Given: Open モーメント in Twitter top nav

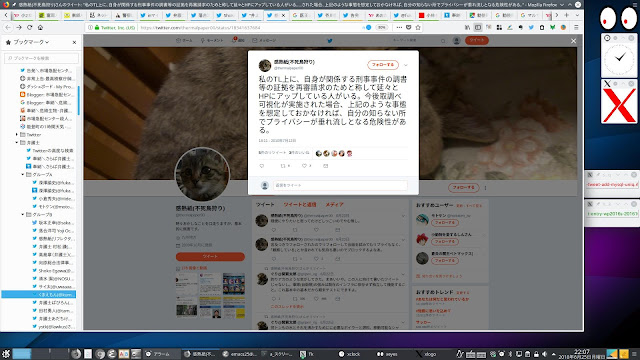Looking at the screenshot, I should click(212, 40).
